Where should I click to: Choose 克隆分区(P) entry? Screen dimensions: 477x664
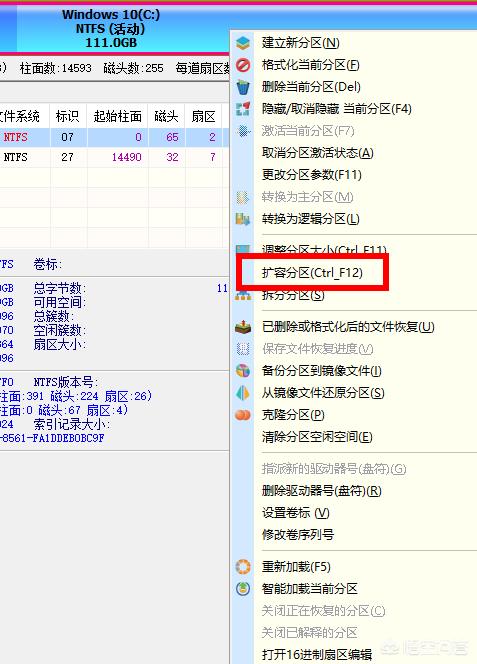point(293,415)
